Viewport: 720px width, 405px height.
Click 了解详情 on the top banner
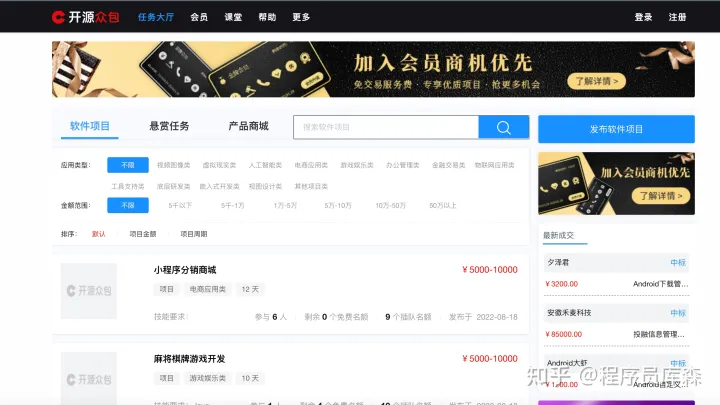596,81
